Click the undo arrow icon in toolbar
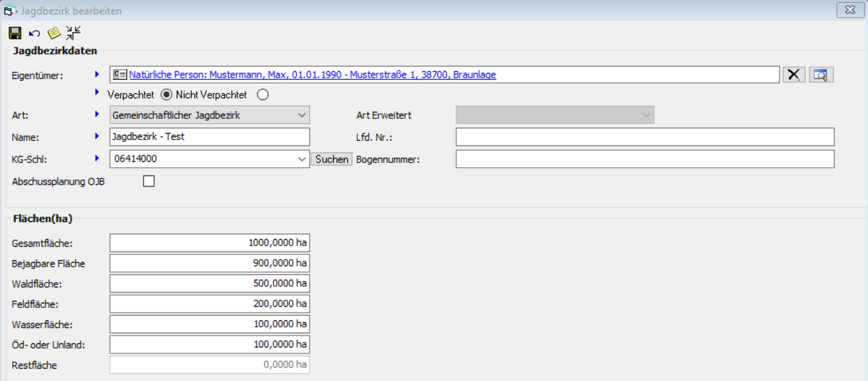 (x=34, y=33)
